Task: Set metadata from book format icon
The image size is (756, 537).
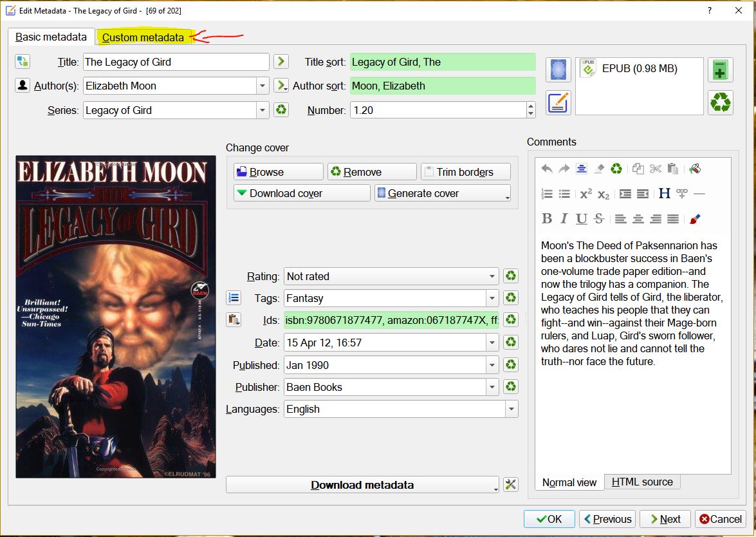Action: point(558,102)
